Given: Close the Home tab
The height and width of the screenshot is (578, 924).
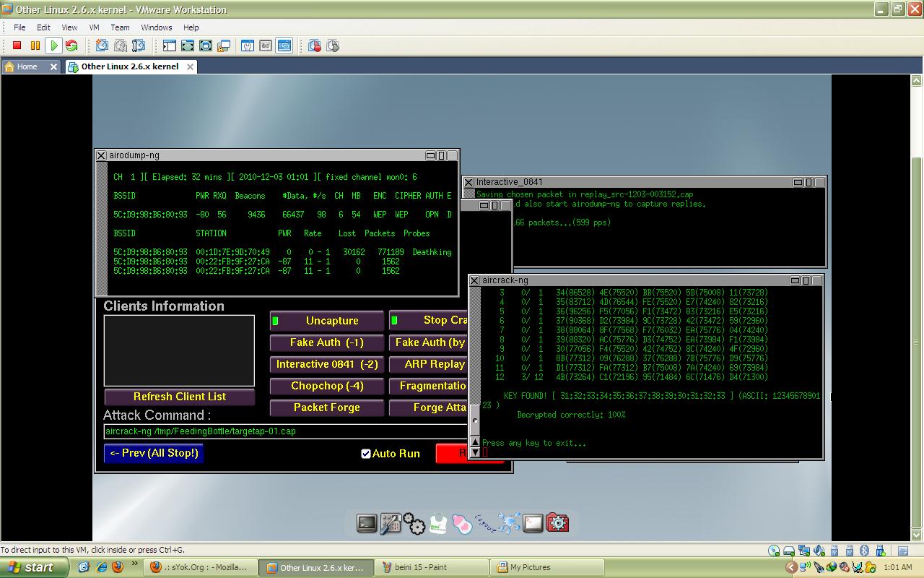Looking at the screenshot, I should 53,66.
